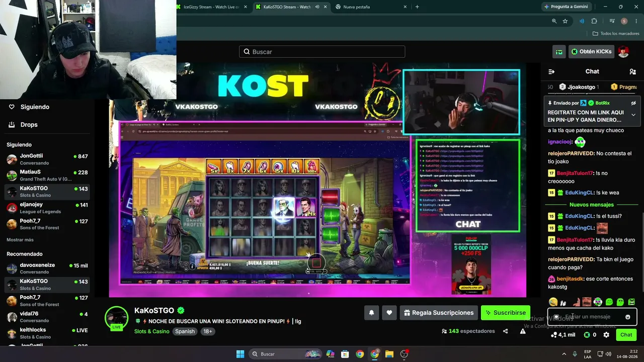This screenshot has width=644, height=362.
Task: Click the taskbar Buscar search box
Action: click(x=285, y=354)
